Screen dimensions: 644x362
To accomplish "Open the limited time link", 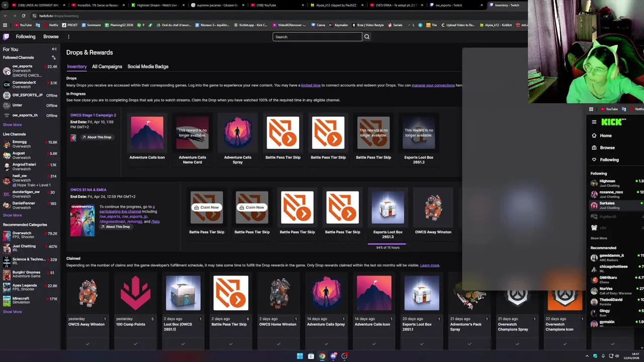I will click(x=310, y=85).
